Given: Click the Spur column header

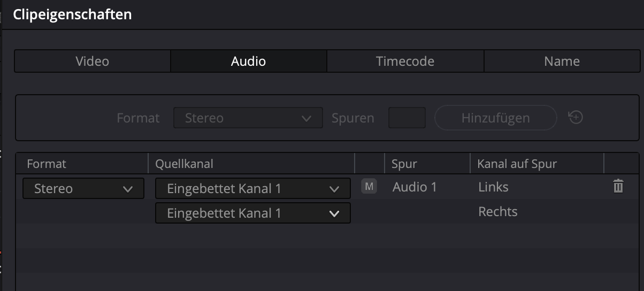Looking at the screenshot, I should [x=404, y=164].
